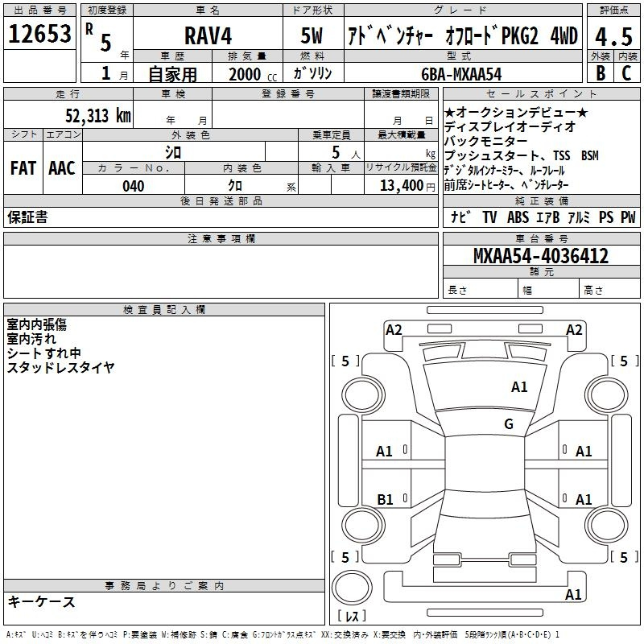Click the 検査員記入欄 header

164,310
